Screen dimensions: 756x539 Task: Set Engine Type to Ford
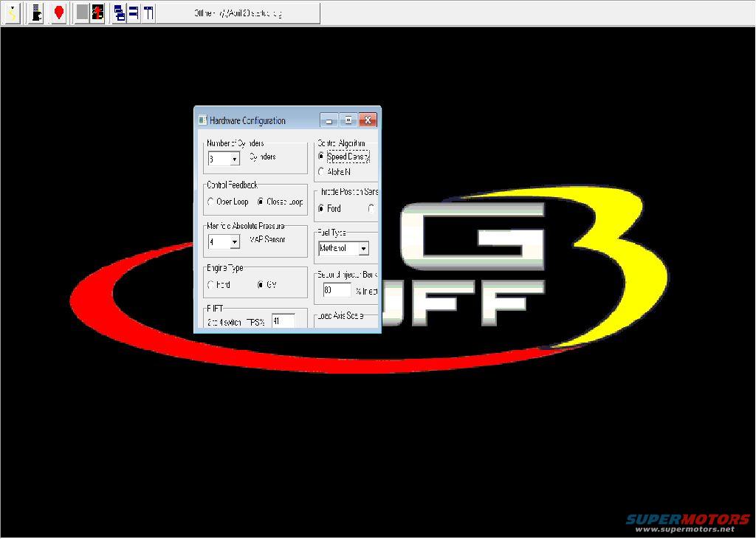click(211, 285)
